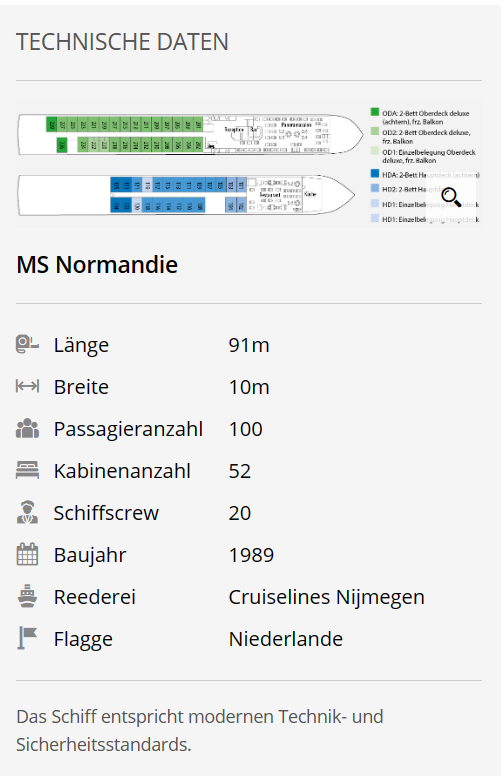The image size is (504, 776).
Task: Click the dark green ODA legend swatch
Action: [x=375, y=112]
